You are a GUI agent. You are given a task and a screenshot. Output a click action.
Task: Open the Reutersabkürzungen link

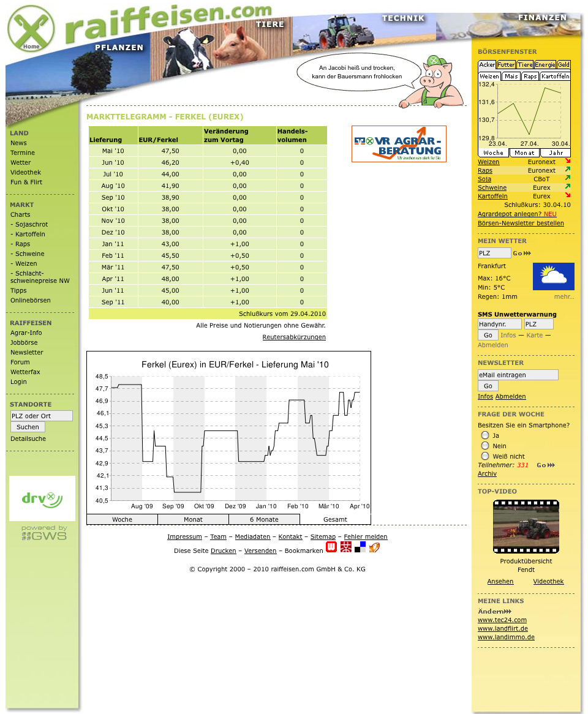[294, 337]
